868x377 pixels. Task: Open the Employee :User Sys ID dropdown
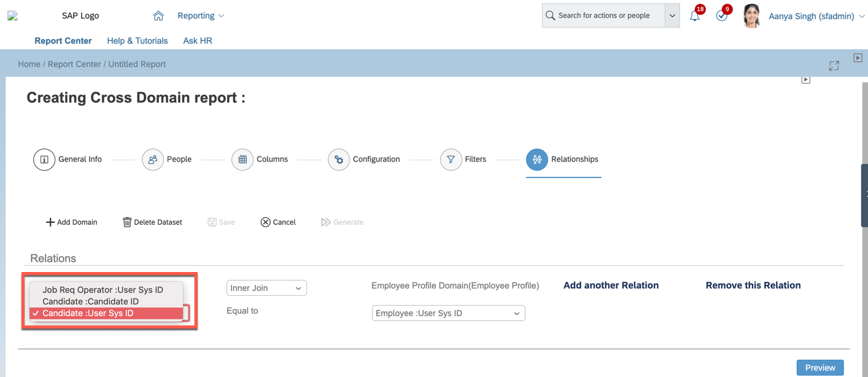click(x=449, y=313)
